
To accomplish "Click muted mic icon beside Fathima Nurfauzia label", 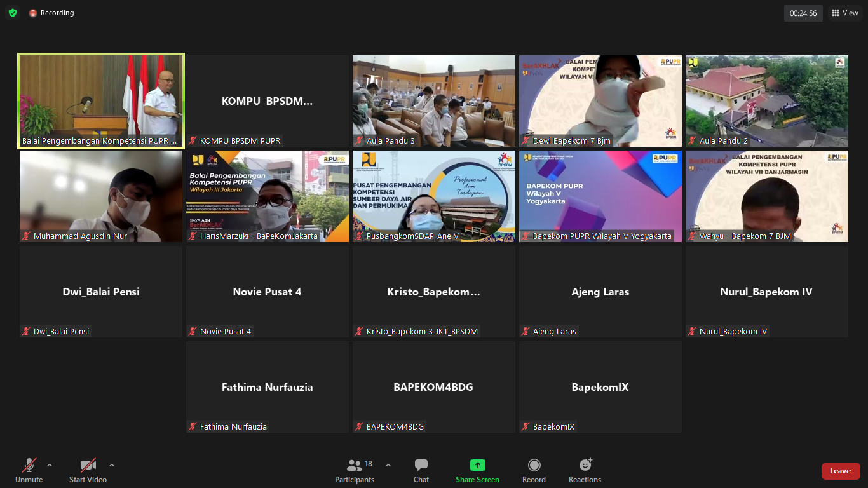I will point(193,427).
